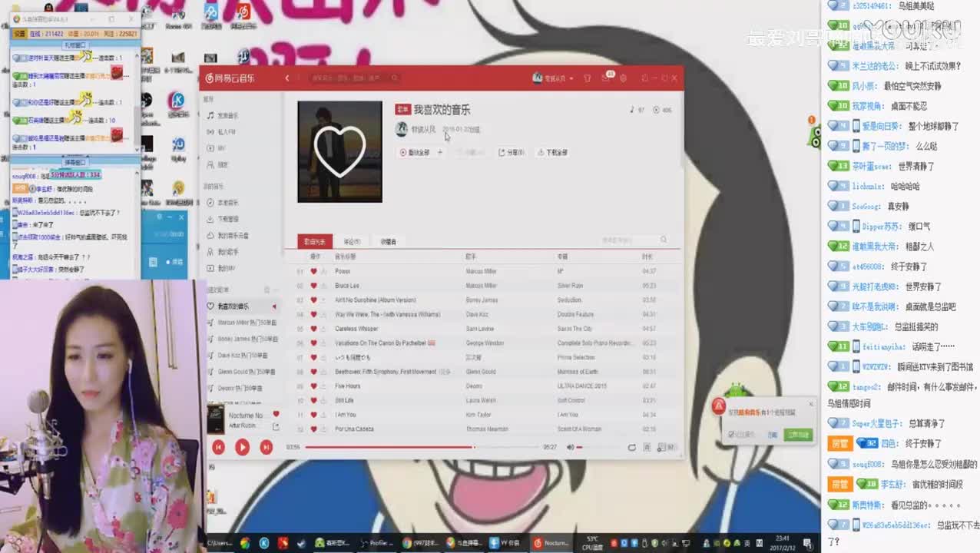Unlike the song Careless Whisper
This screenshot has height=553, width=980.
click(313, 329)
